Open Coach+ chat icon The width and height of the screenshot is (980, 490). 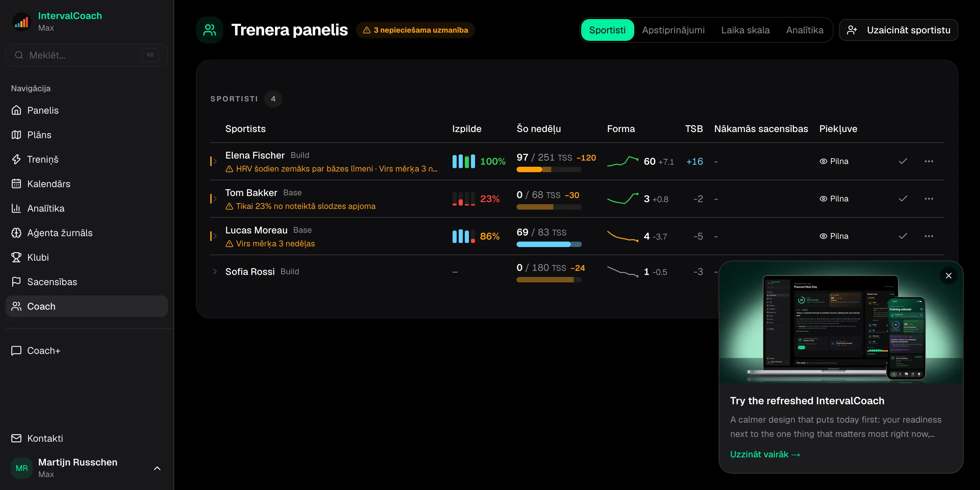tap(16, 350)
